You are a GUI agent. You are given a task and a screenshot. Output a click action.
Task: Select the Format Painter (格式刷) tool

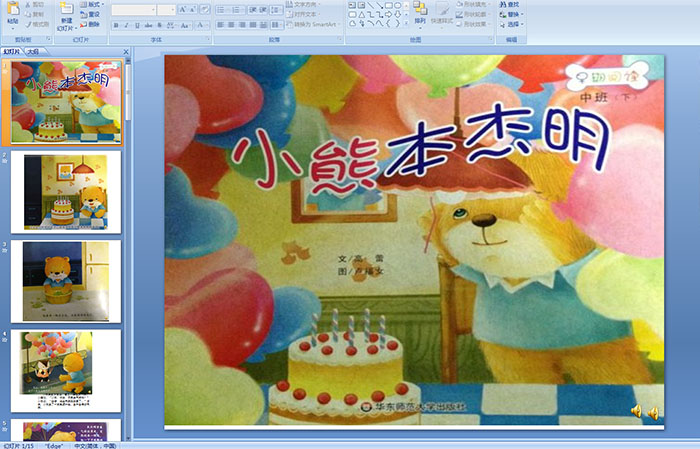pyautogui.click(x=37, y=24)
